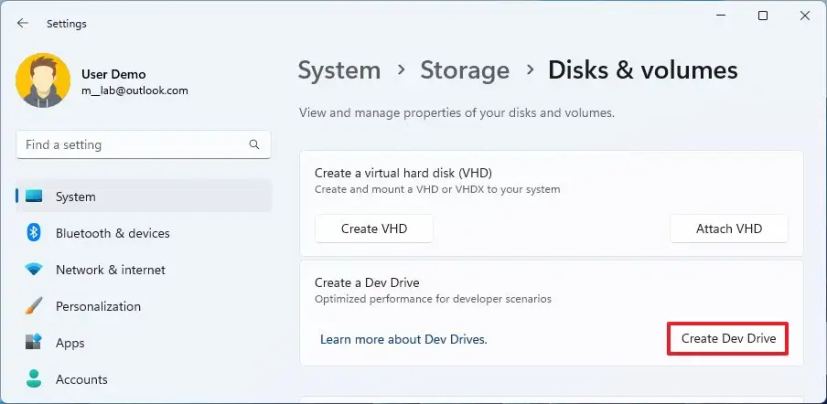This screenshot has width=827, height=404.
Task: Open Personalization settings
Action: click(144, 306)
